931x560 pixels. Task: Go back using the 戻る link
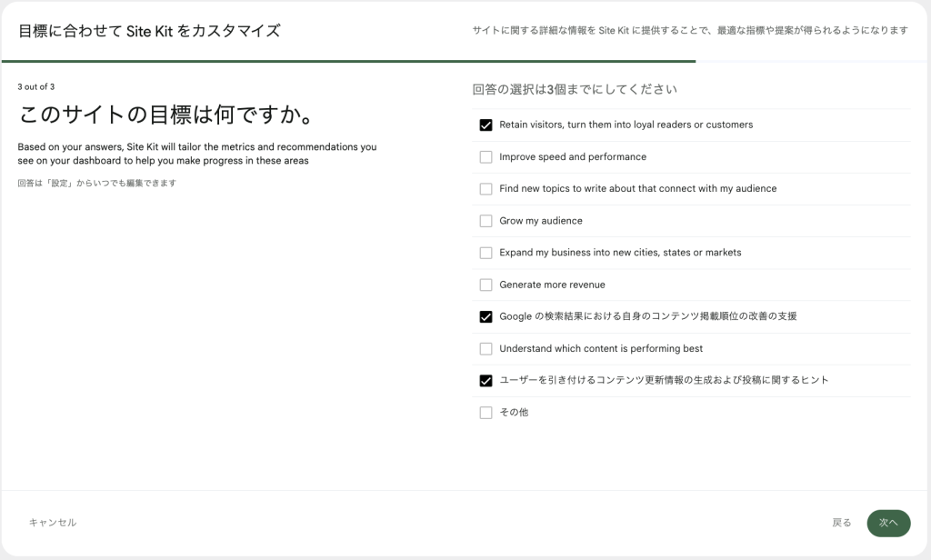coord(841,523)
